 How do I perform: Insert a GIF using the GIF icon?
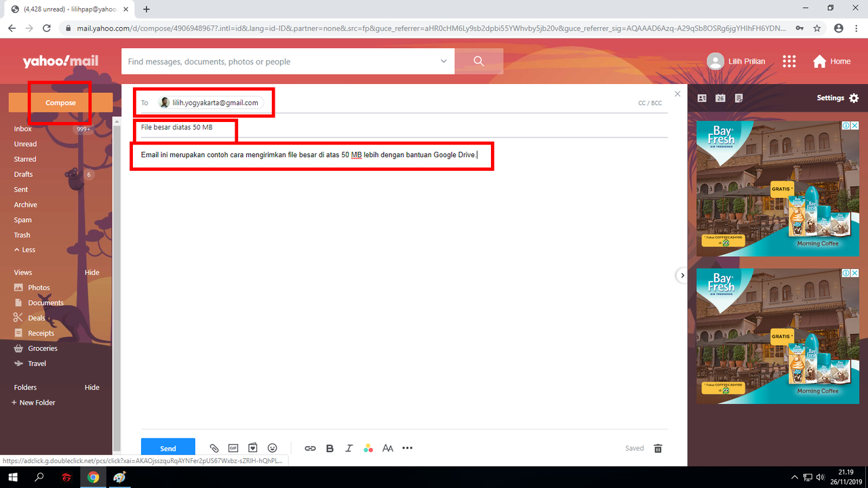(x=233, y=448)
